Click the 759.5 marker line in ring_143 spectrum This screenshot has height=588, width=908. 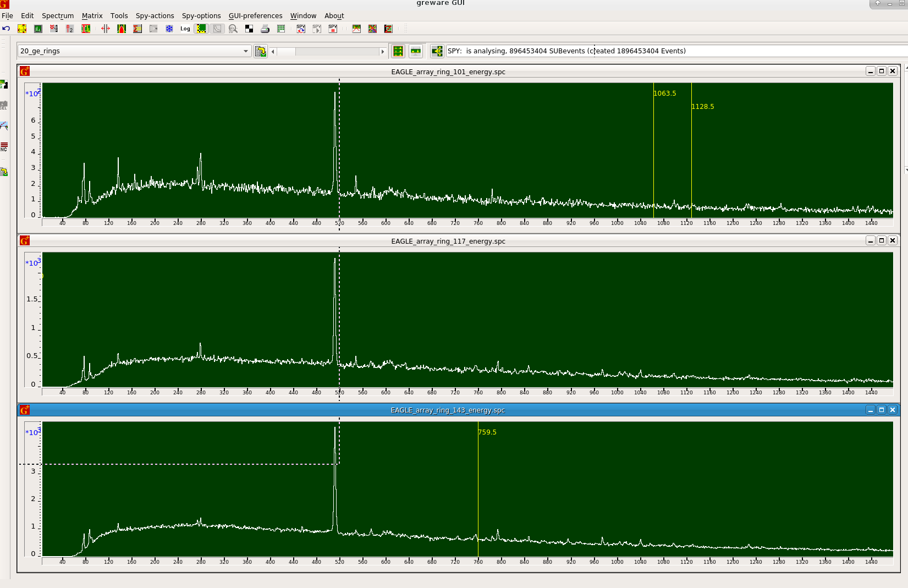[477, 495]
